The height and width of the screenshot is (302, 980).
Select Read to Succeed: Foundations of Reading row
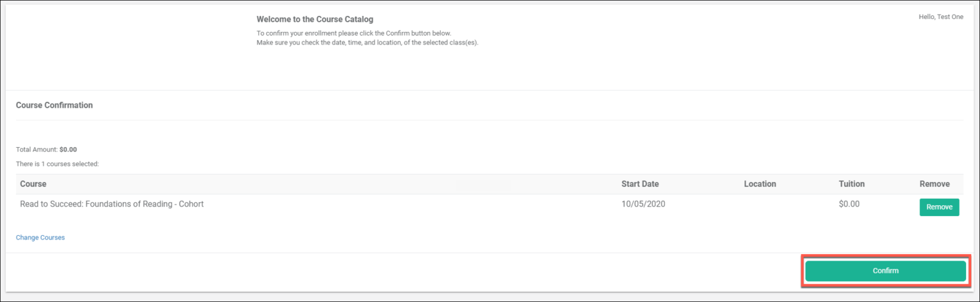[489, 206]
